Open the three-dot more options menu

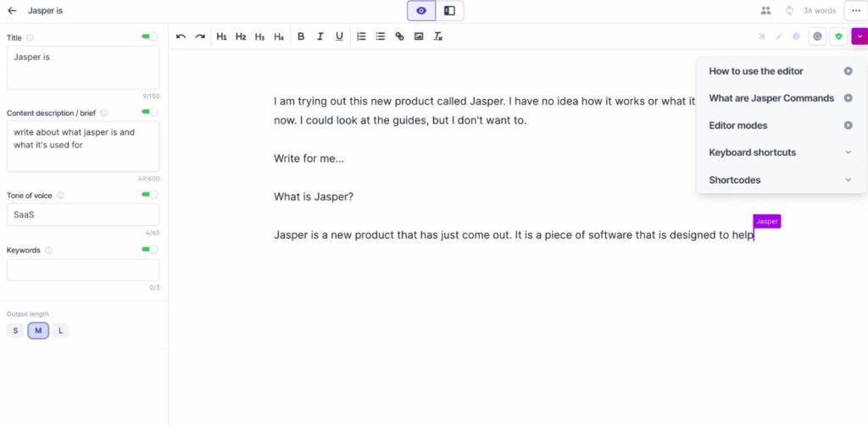(856, 10)
